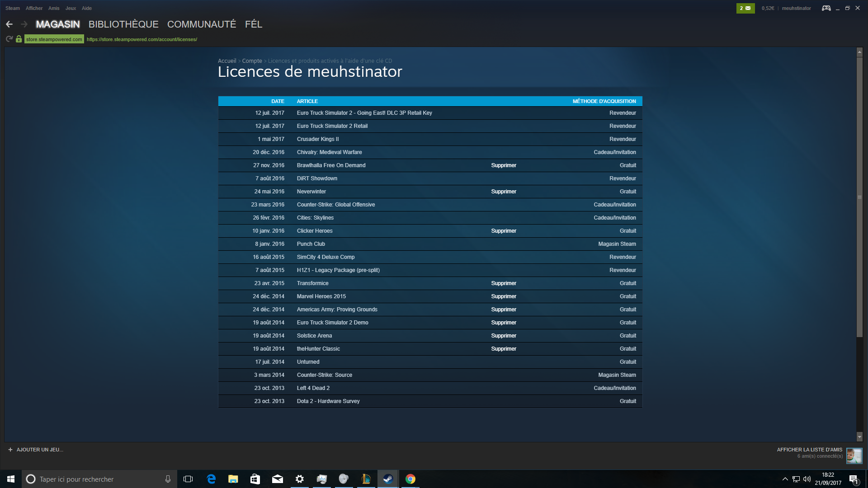Click the page scrollbar up arrow
The image size is (868, 488).
click(x=859, y=52)
